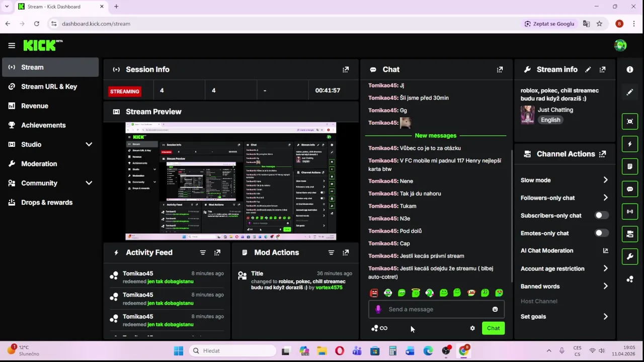Click vortex4575 username in Mod Actions
The height and width of the screenshot is (362, 644).
point(329,288)
